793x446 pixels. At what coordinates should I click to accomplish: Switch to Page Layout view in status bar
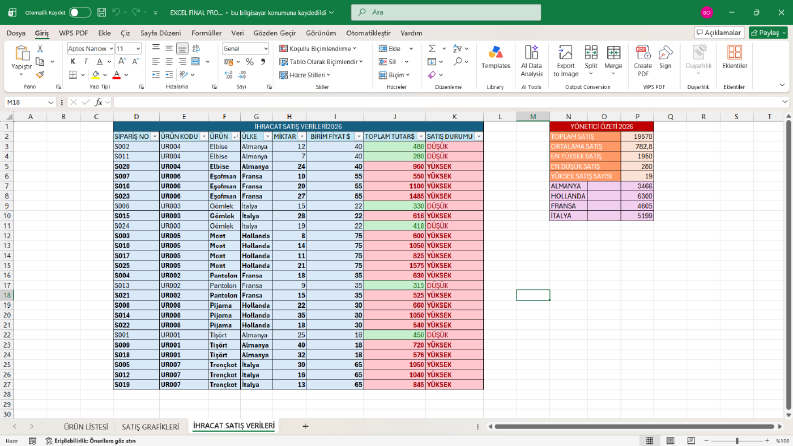click(x=670, y=440)
